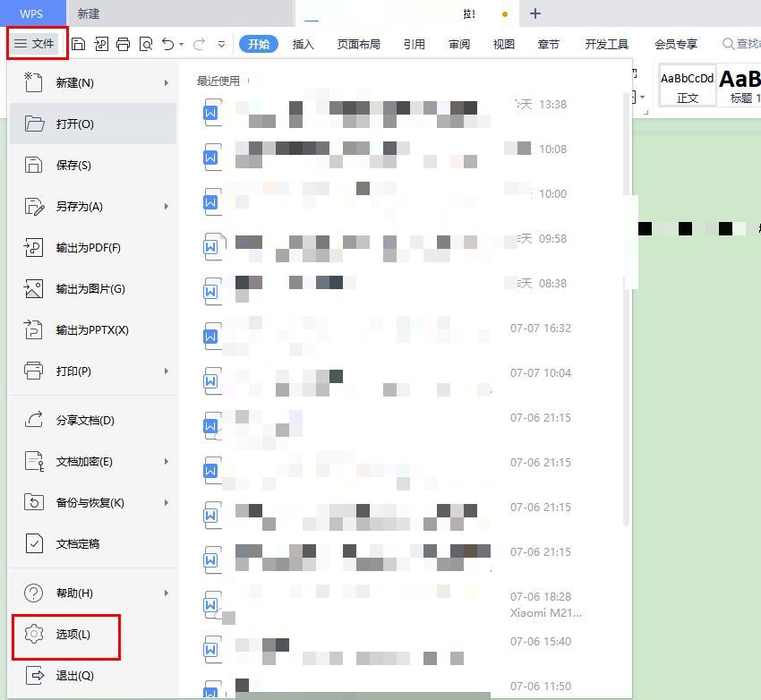Image resolution: width=761 pixels, height=700 pixels.
Task: Select 另存为(A) in the file menu
Action: pyautogui.click(x=93, y=206)
